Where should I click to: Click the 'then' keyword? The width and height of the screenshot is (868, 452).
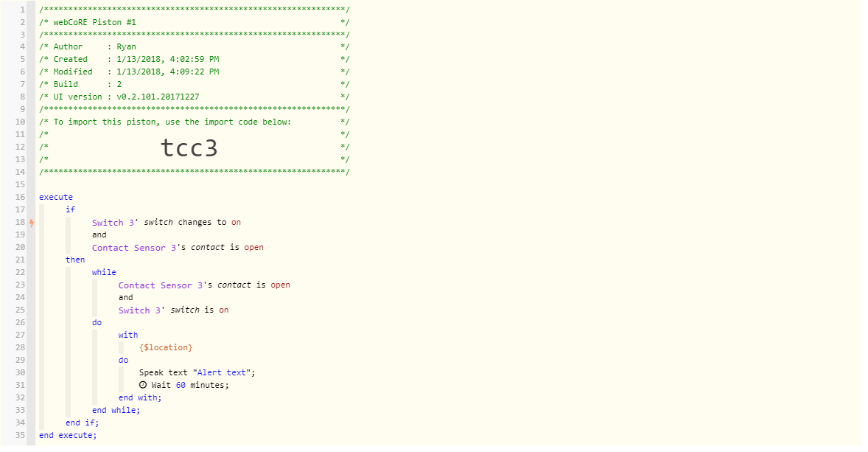pos(75,260)
